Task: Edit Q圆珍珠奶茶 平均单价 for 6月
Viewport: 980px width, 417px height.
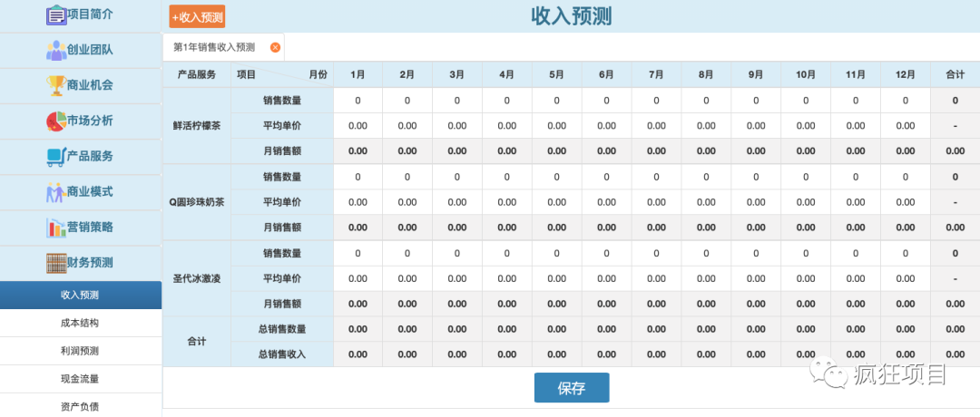Action: click(x=606, y=202)
